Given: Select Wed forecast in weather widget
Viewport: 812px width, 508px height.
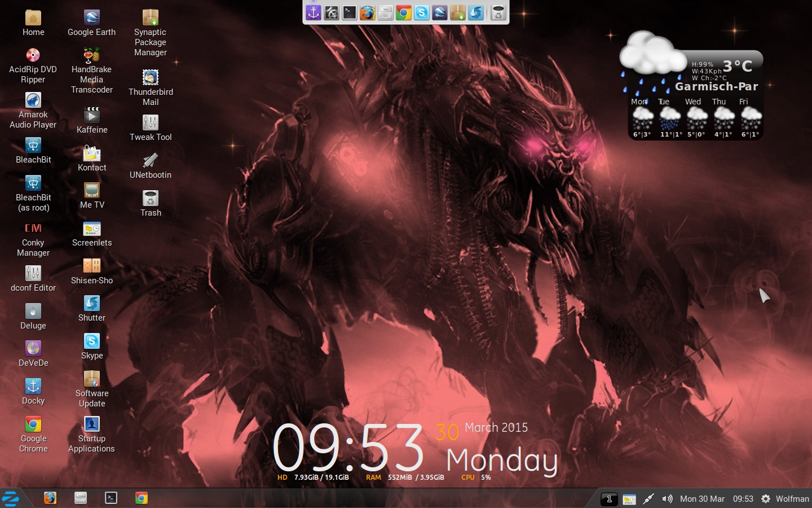Looking at the screenshot, I should coord(696,117).
